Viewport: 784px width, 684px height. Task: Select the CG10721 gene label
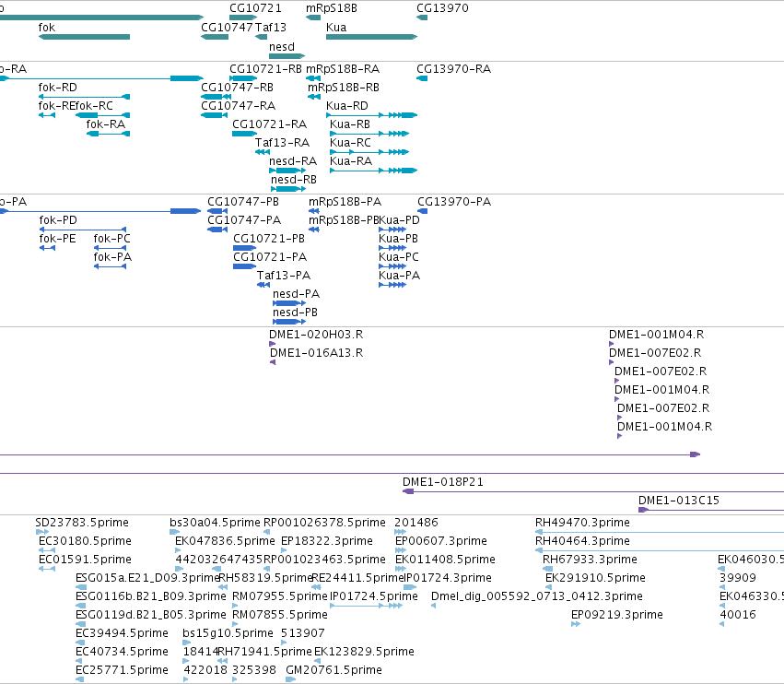tap(255, 8)
